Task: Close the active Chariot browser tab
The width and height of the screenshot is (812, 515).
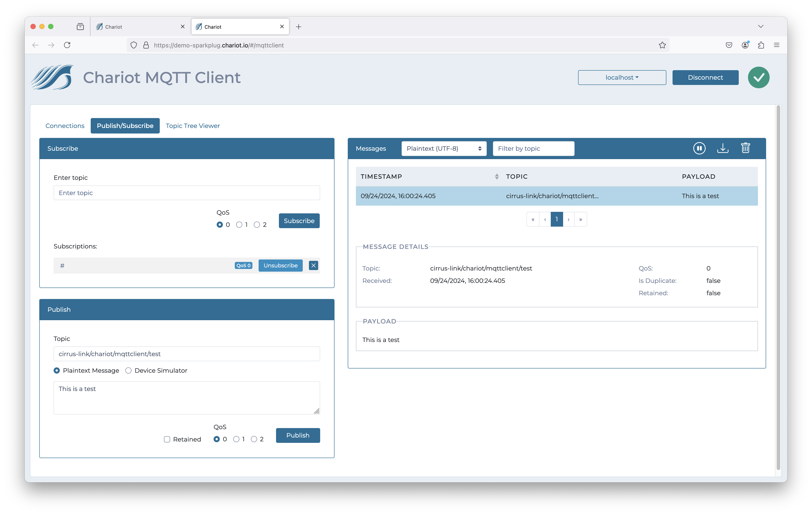Action: tap(282, 27)
